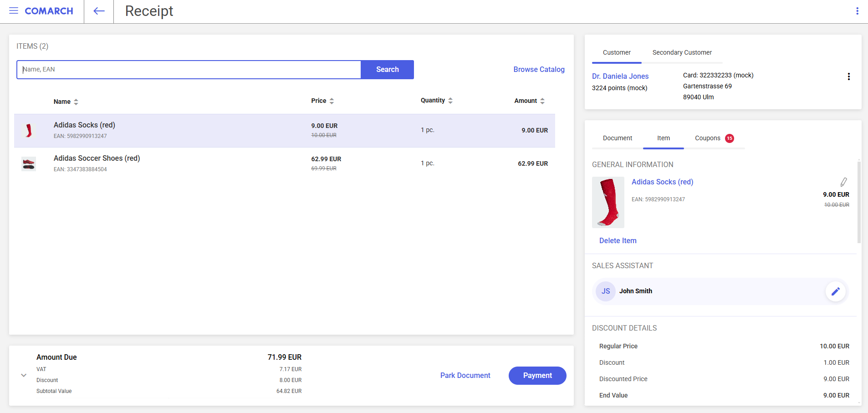This screenshot has height=413, width=868.
Task: Click the Regular Price 10.00 EUR value
Action: pos(834,346)
